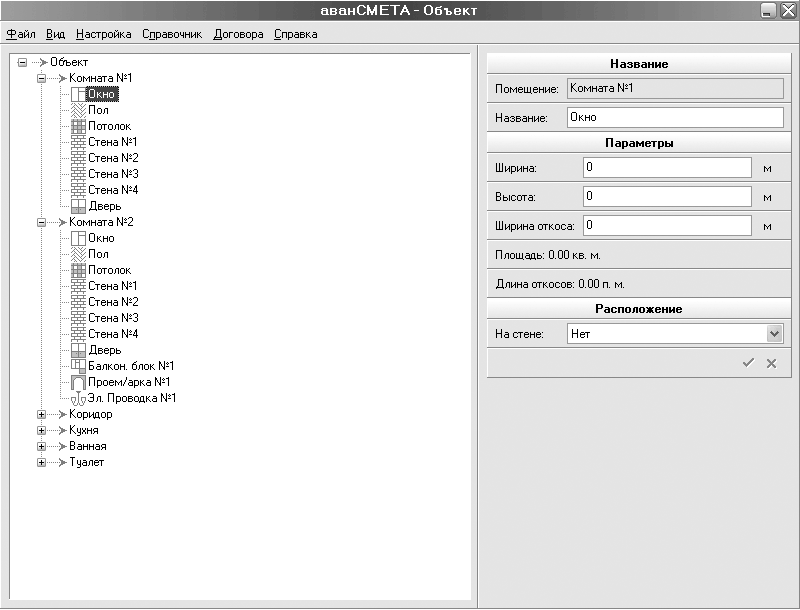This screenshot has width=800, height=610.
Task: Click the Эл. Проводка №1 wiring icon
Action: pyautogui.click(x=79, y=398)
